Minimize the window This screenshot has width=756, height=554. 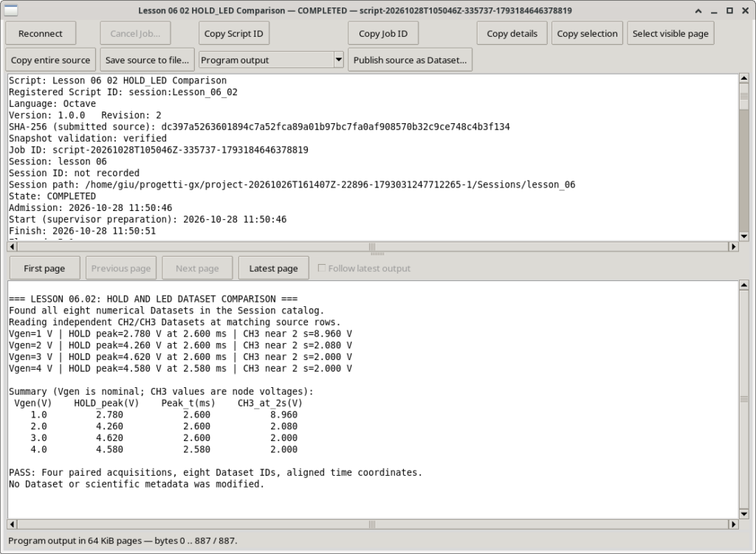pos(714,10)
